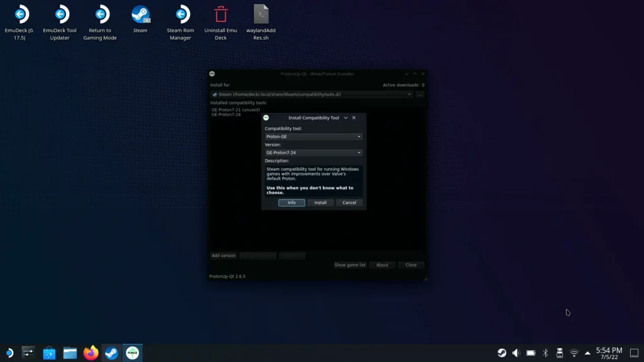644x362 pixels.
Task: Select the Return to Gaming Mode icon
Action: coord(100,23)
